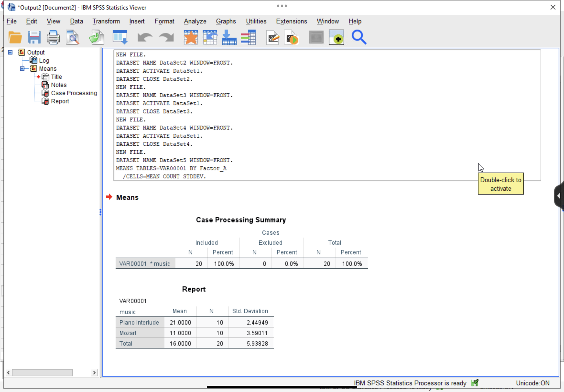Select the Notes outline item
Image resolution: width=564 pixels, height=392 pixels.
59,85
